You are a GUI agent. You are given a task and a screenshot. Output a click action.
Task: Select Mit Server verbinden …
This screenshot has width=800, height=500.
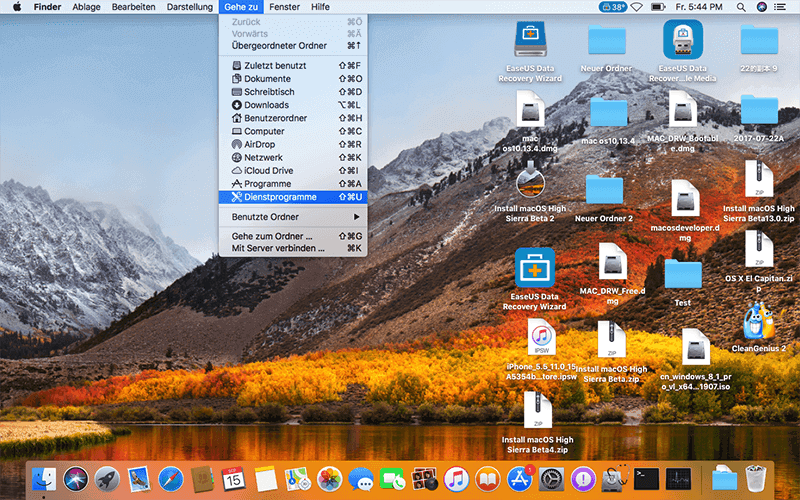pyautogui.click(x=293, y=248)
